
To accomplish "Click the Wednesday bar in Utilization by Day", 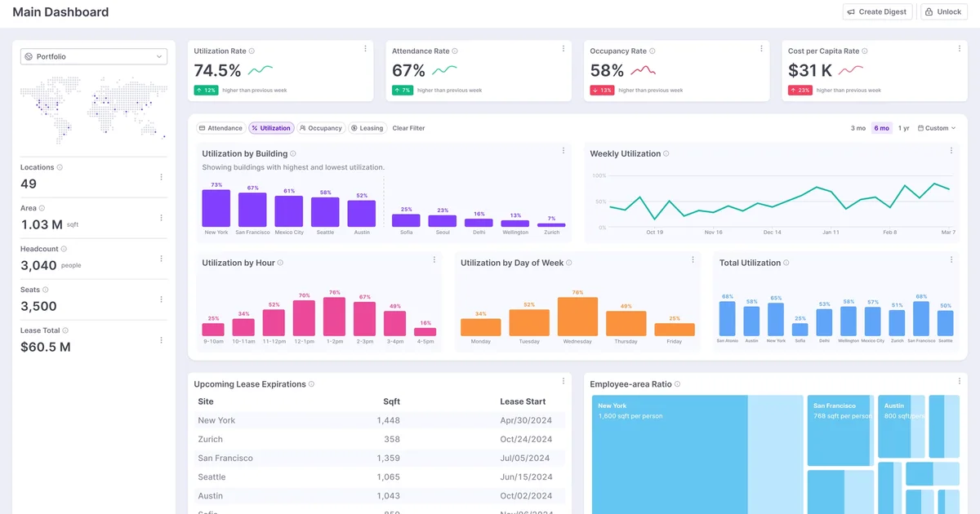I will pos(577,317).
